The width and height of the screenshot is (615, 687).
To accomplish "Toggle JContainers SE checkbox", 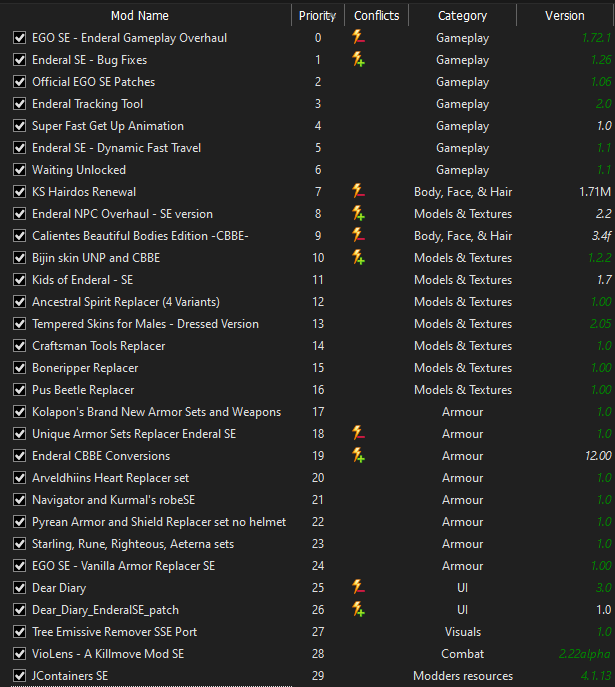I will click(x=19, y=676).
